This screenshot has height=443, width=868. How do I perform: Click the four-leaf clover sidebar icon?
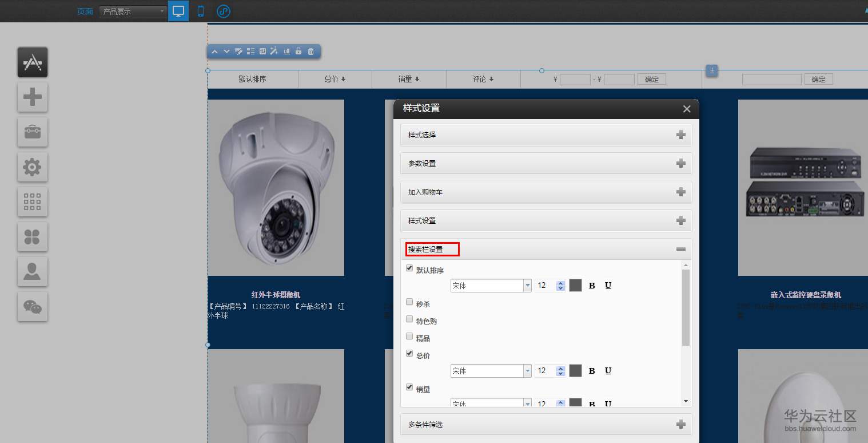(x=33, y=237)
